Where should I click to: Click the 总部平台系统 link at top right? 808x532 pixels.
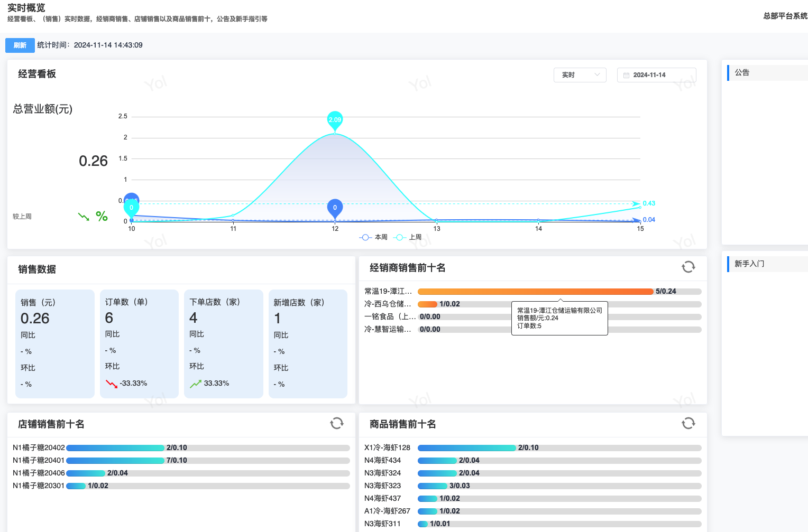point(785,16)
